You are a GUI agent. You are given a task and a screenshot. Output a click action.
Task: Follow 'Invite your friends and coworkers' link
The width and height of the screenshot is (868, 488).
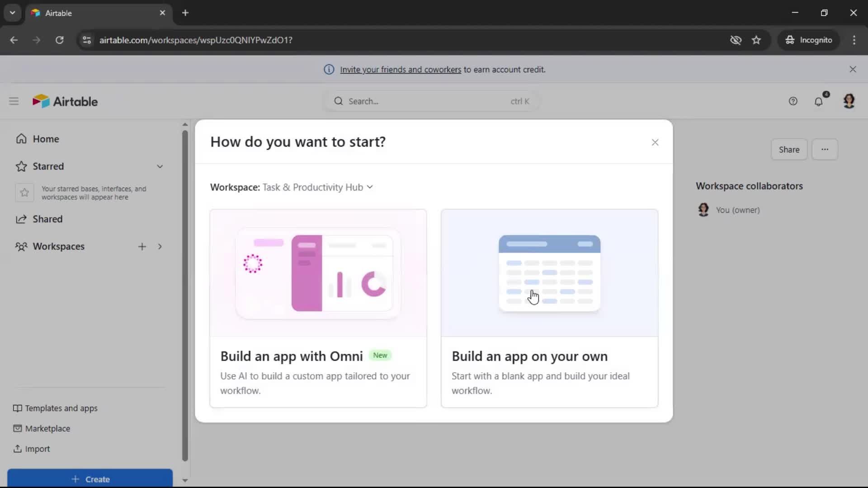[401, 70]
